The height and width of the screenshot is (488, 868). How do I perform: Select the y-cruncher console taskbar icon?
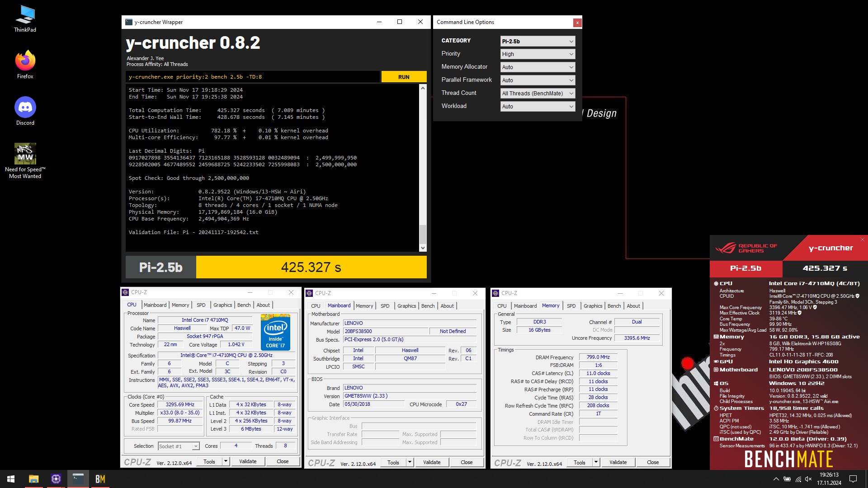pos(78,479)
